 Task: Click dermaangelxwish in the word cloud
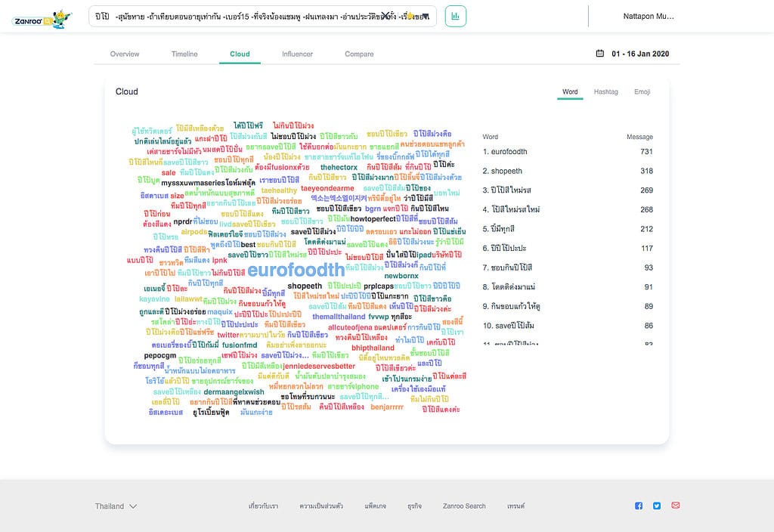click(x=234, y=392)
